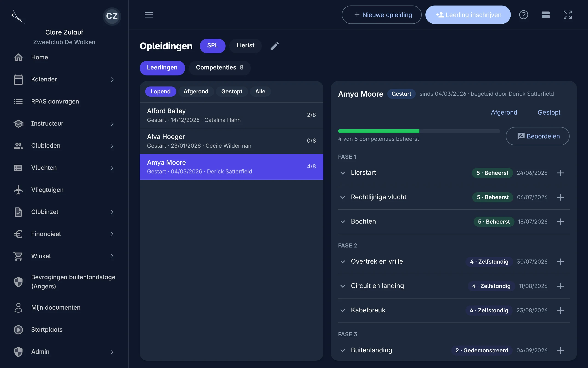Viewport: 588px width, 368px height.
Task: Click plus icon on Buitenlanding row
Action: pos(560,350)
